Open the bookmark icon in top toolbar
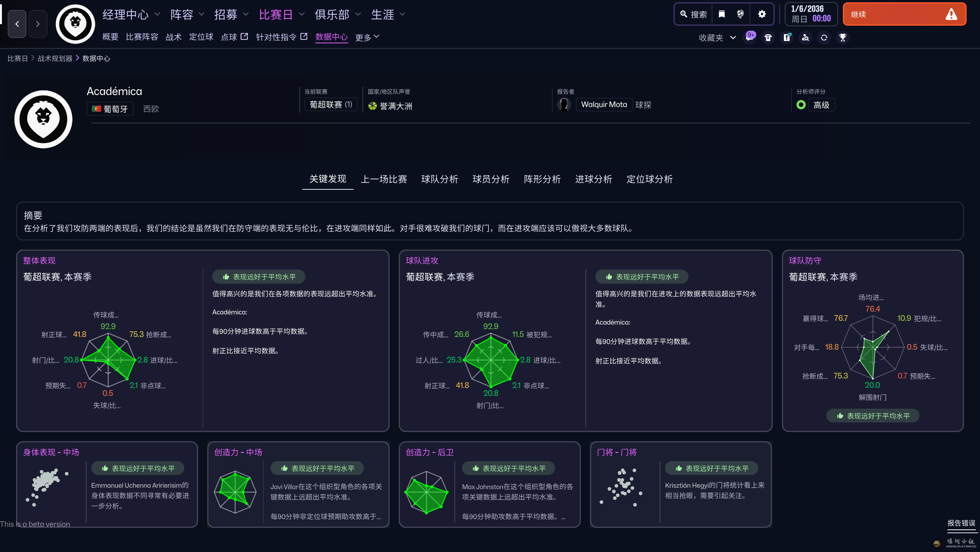Viewport: 980px width, 552px height. coord(721,14)
